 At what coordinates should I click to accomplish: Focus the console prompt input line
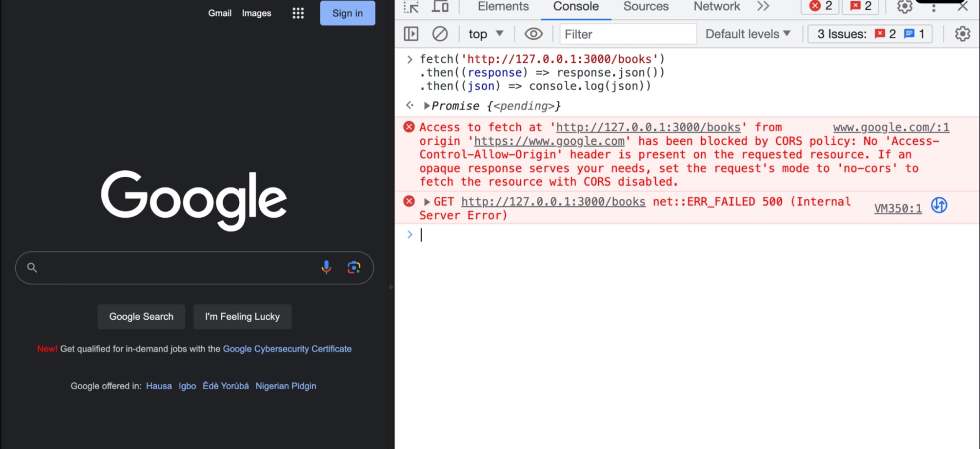pos(697,235)
